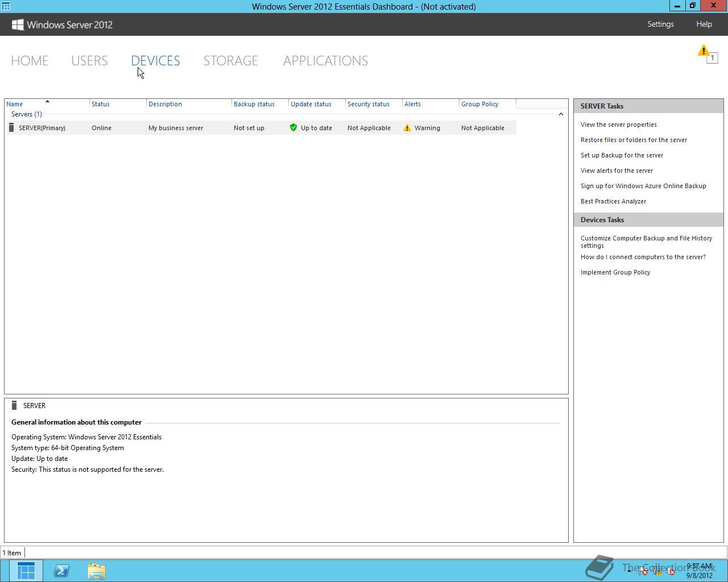
Task: Click Restore files or folders for the server
Action: coord(634,140)
